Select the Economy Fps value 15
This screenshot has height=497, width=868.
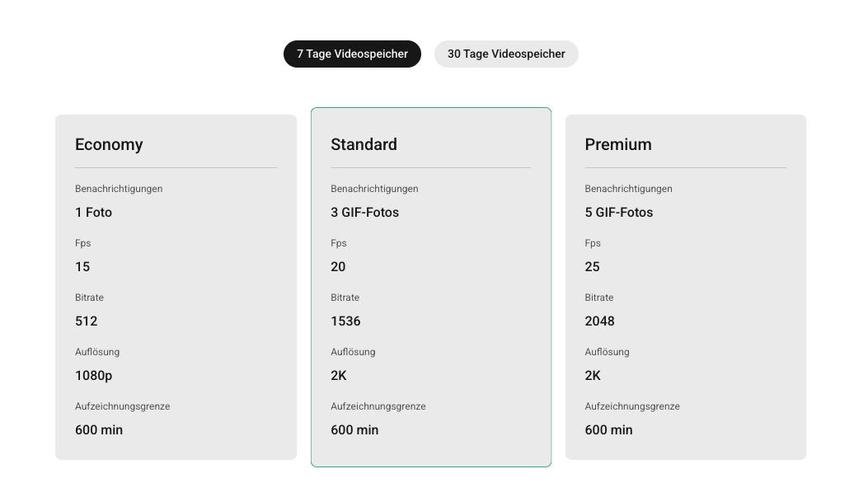(x=82, y=267)
